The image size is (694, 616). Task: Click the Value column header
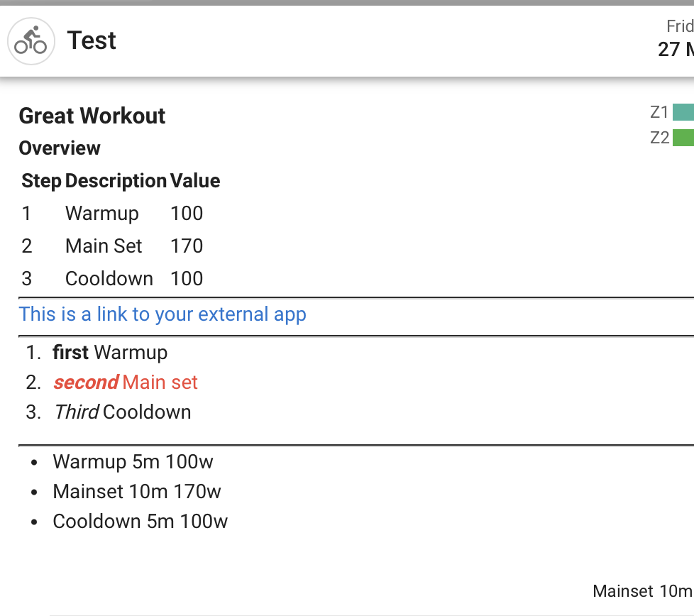pos(195,181)
